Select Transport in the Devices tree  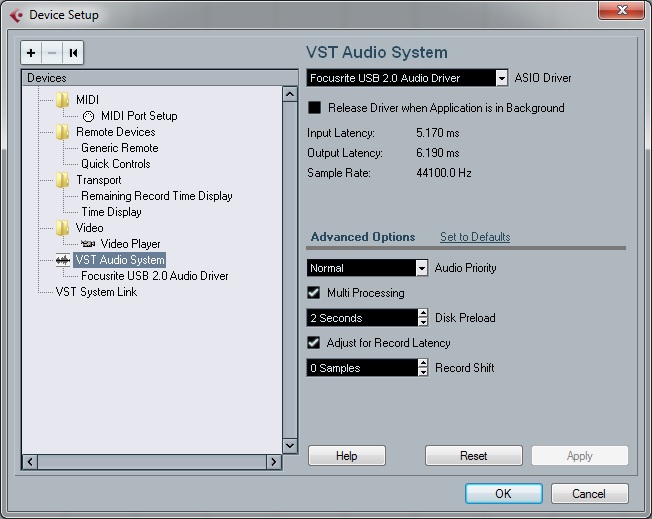click(99, 180)
